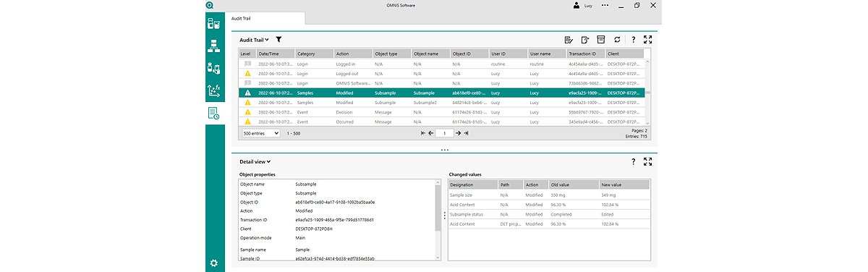Viewport: 868px width, 272px height.
Task: Click the 'Operation mode' property label
Action: pos(256,237)
